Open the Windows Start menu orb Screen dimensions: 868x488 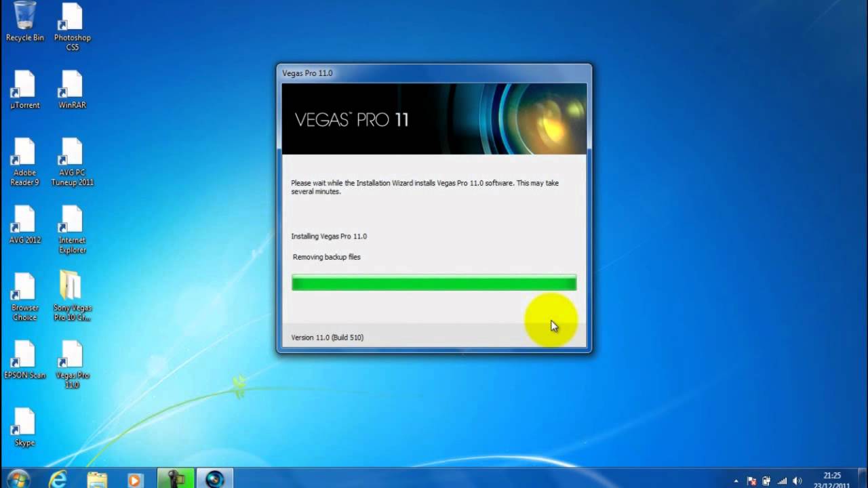tap(18, 479)
